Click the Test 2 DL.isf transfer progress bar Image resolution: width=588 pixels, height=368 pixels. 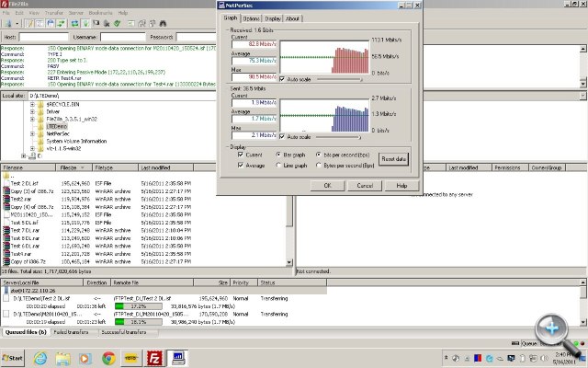pos(139,306)
